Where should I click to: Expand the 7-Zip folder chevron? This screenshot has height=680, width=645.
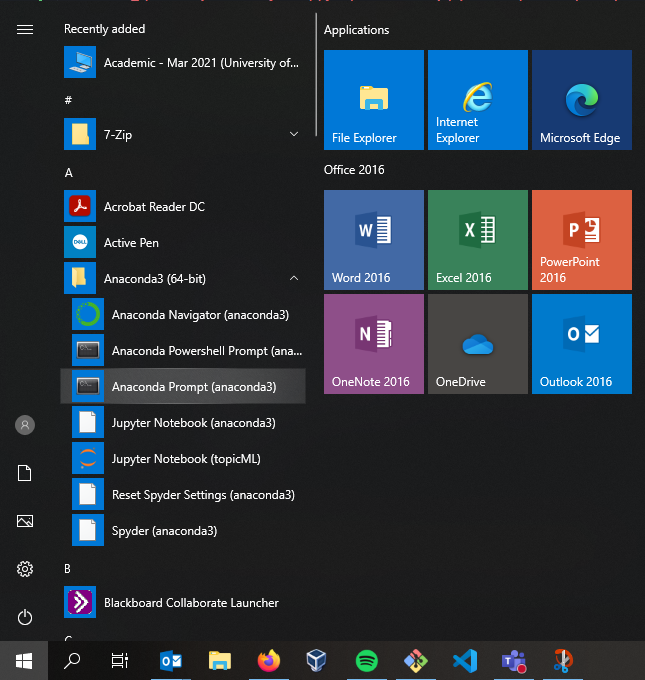tap(294, 134)
